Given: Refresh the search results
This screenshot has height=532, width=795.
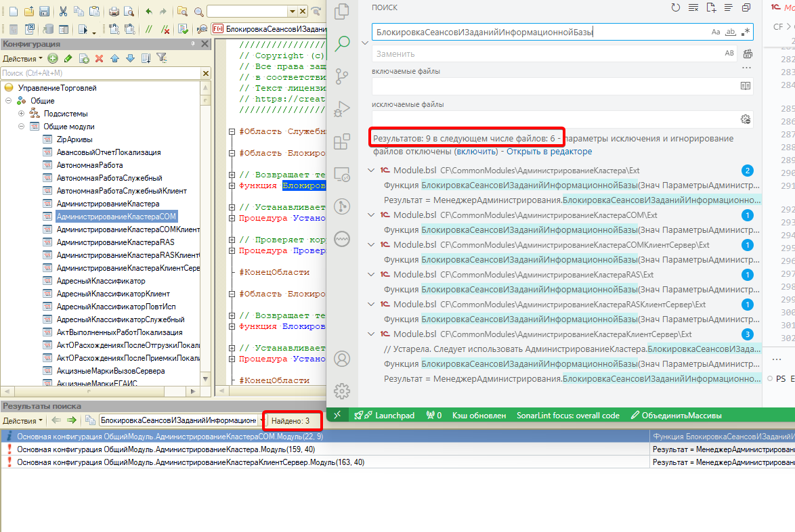Looking at the screenshot, I should coord(675,7).
